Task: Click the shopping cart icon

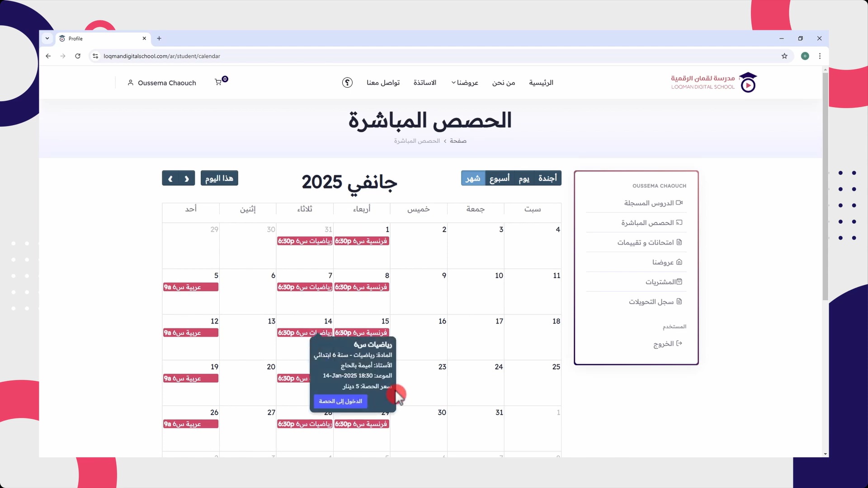Action: pyautogui.click(x=220, y=83)
